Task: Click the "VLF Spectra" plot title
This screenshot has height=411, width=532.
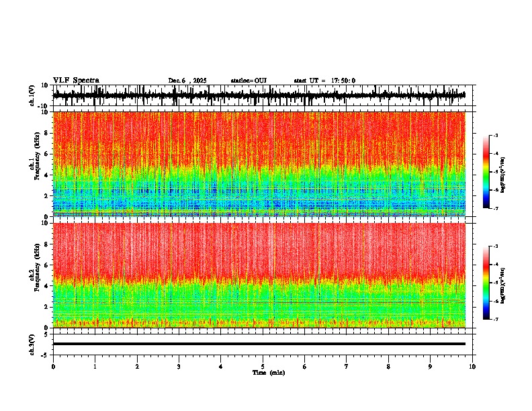Action: tap(76, 81)
